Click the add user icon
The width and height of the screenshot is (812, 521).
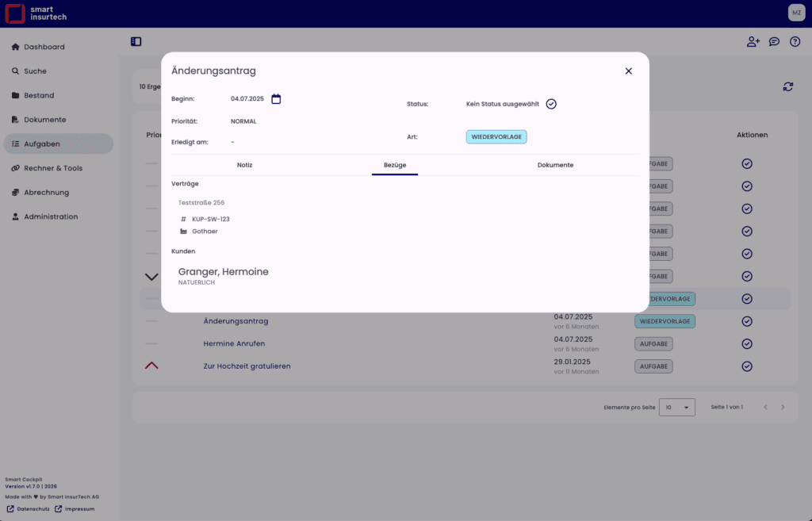point(753,42)
